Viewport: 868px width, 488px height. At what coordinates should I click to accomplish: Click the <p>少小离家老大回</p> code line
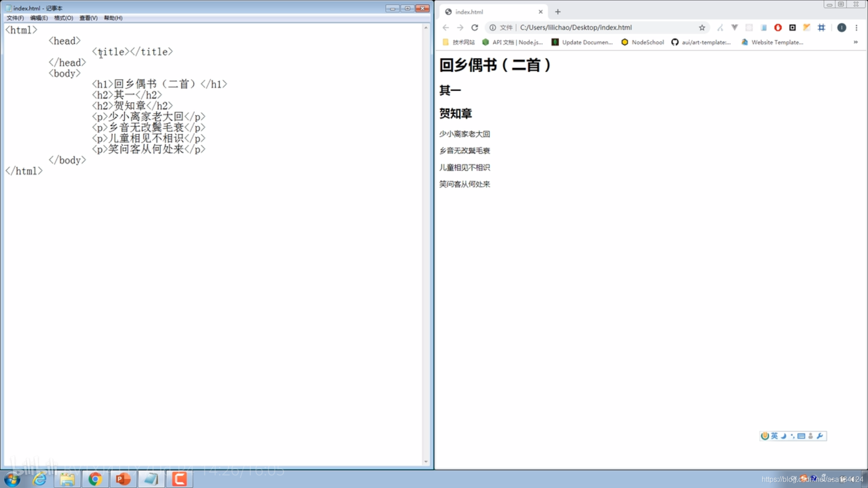click(x=149, y=117)
